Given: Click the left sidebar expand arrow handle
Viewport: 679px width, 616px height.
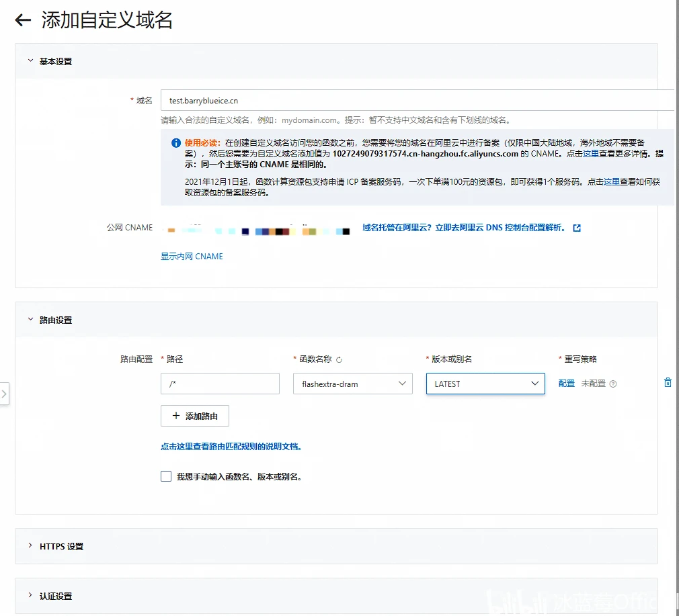Looking at the screenshot, I should (x=4, y=394).
